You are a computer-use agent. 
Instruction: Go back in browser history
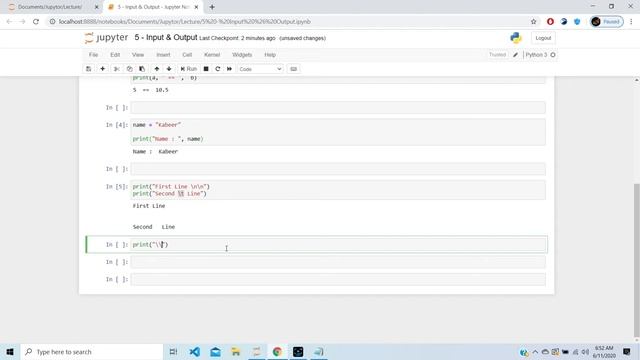click(x=9, y=22)
